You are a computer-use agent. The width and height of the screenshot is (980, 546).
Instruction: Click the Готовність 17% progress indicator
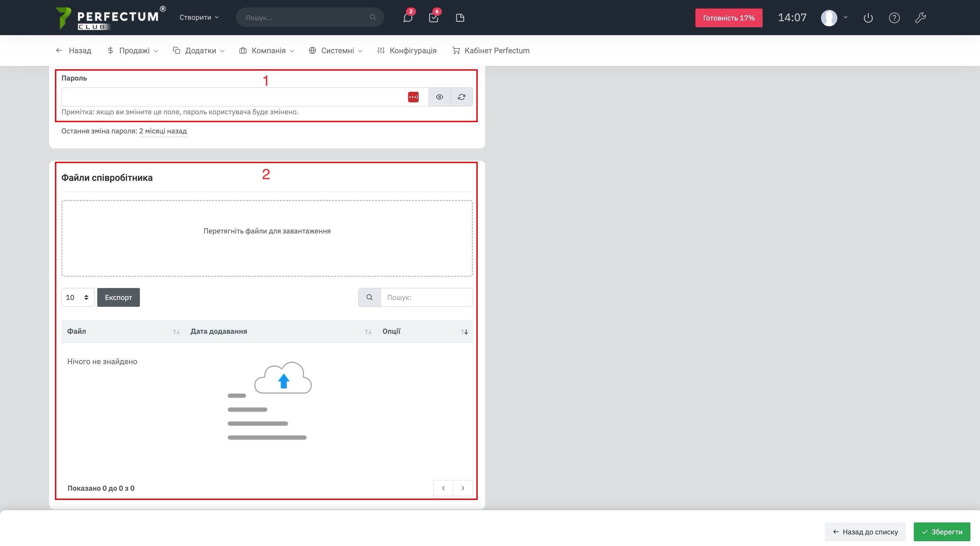pyautogui.click(x=729, y=18)
